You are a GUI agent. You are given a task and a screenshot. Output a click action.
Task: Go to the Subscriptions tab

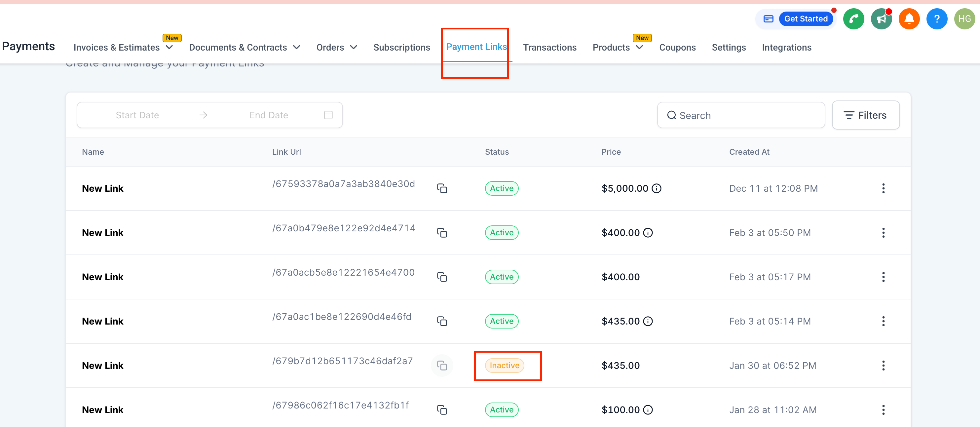click(401, 48)
